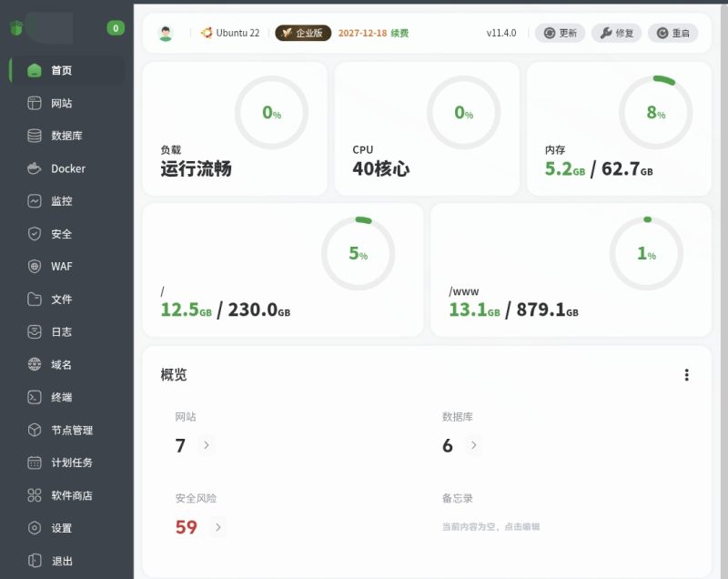
Task: Open the Docker section in the sidebar
Action: [x=67, y=168]
